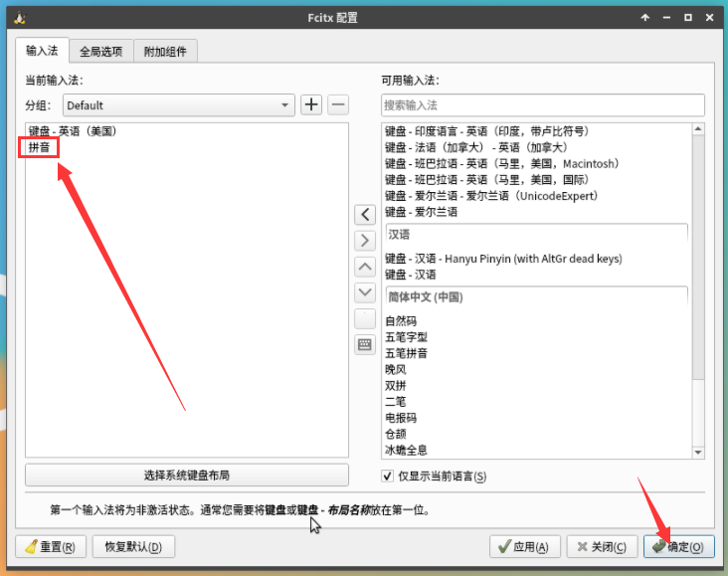This screenshot has height=576, width=728.
Task: Click the keep-above arrow in title bar
Action: coord(644,18)
